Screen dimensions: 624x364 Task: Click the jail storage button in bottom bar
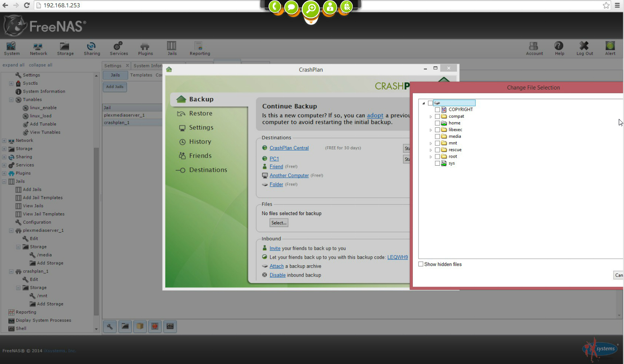(125, 326)
